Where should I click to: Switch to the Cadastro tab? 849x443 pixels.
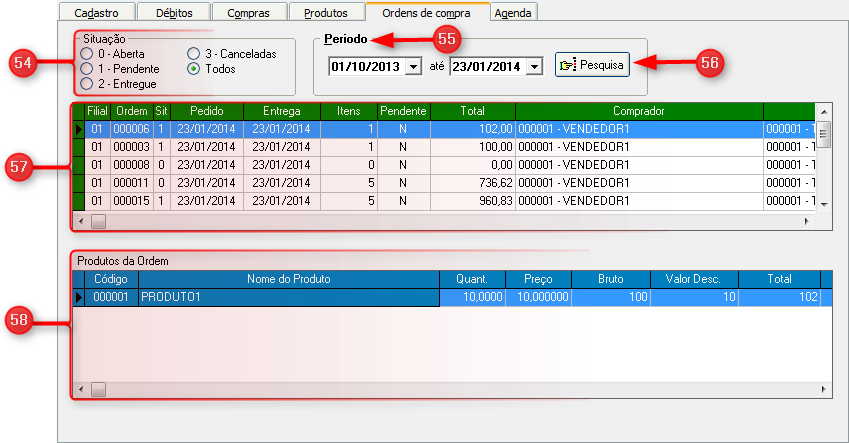click(x=96, y=12)
